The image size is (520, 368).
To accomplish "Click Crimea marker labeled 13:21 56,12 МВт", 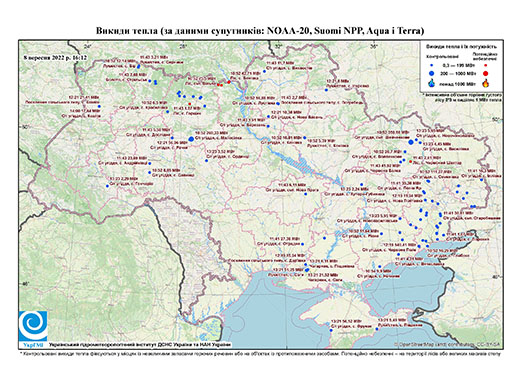I will coord(331,330).
